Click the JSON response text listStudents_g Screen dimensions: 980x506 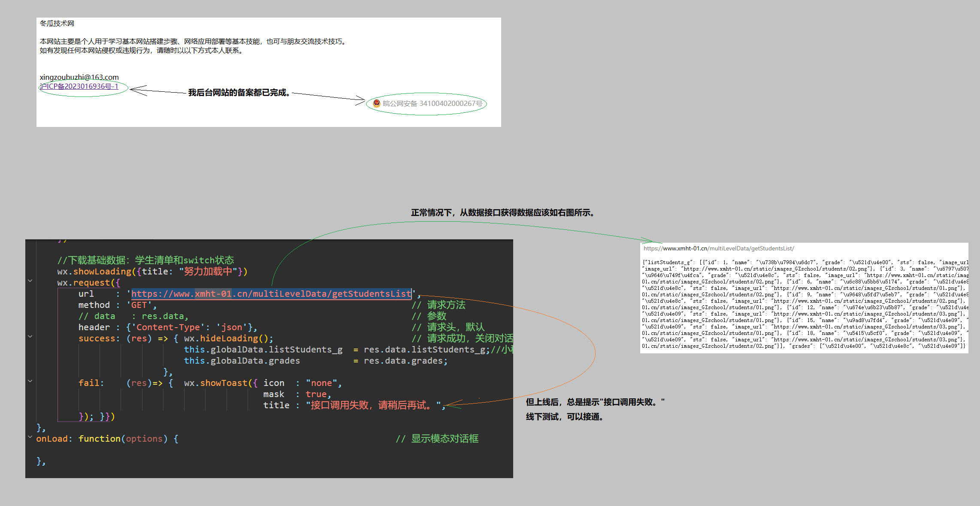pyautogui.click(x=668, y=262)
